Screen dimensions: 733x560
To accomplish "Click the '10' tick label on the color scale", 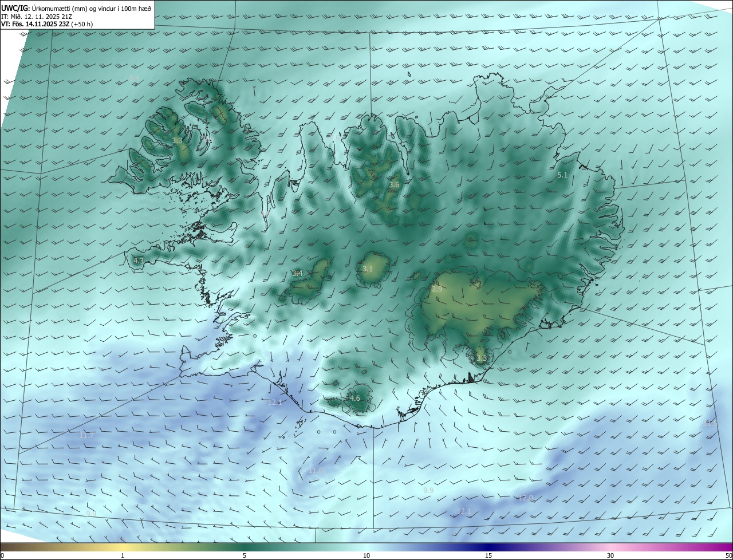I will coord(366,555).
